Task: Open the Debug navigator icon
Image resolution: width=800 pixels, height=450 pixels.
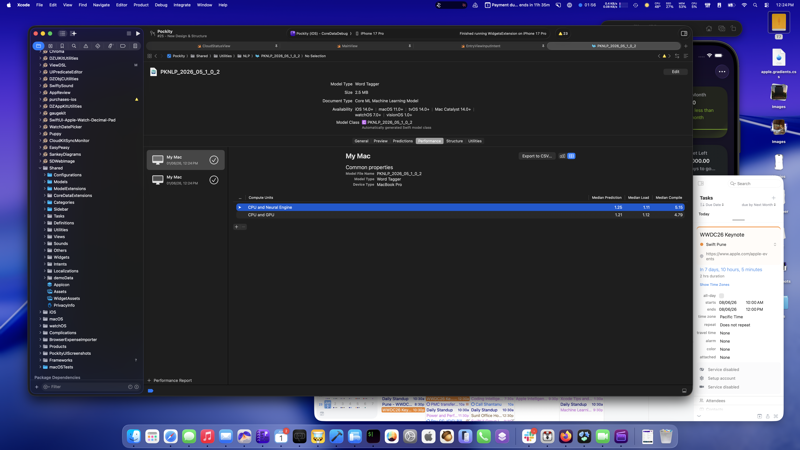Action: (x=110, y=46)
